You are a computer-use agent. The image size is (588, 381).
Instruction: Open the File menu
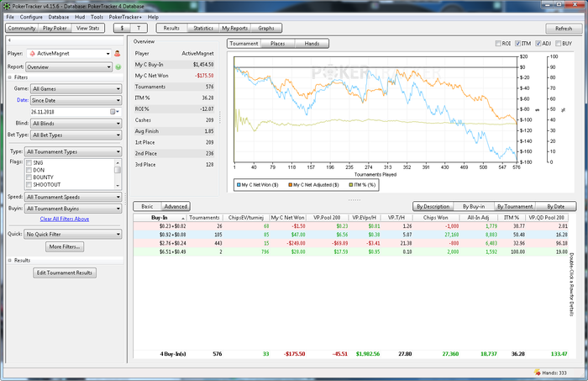pyautogui.click(x=10, y=18)
